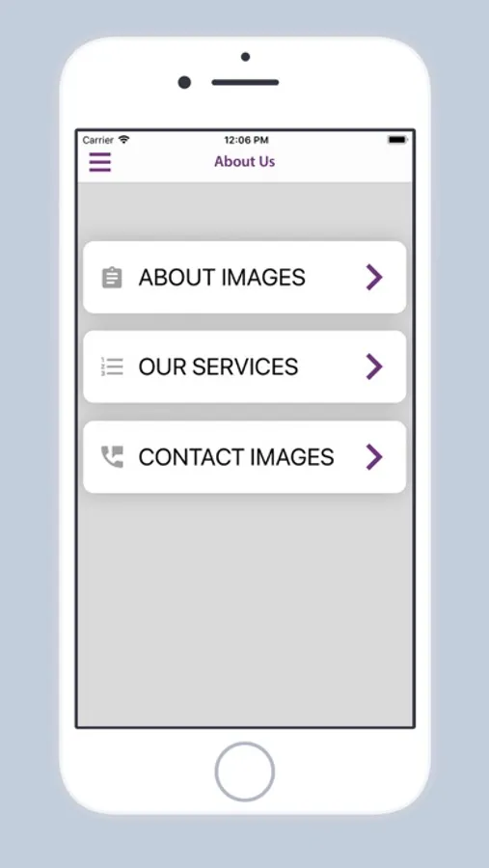Select the ABOUT IMAGES text label
The height and width of the screenshot is (868, 489).
click(222, 278)
